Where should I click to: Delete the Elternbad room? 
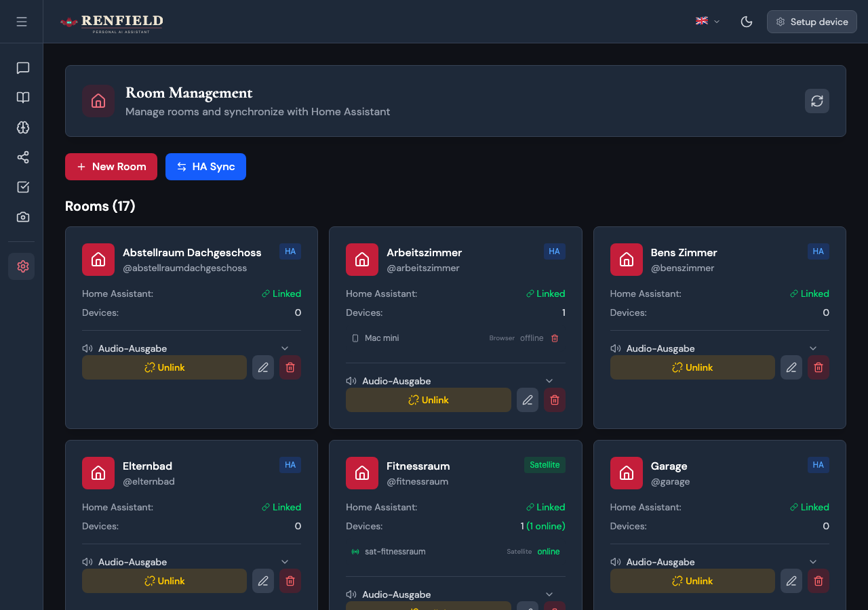(x=290, y=581)
